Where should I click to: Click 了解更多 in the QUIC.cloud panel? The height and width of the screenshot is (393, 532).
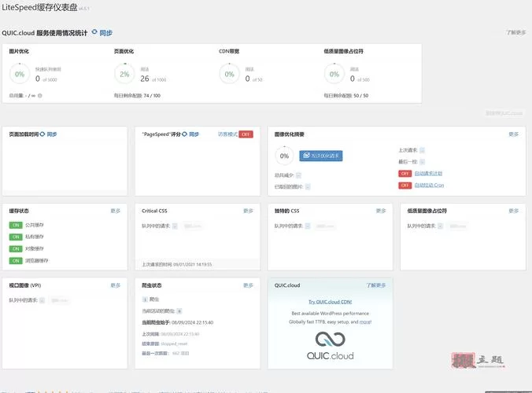click(x=376, y=285)
